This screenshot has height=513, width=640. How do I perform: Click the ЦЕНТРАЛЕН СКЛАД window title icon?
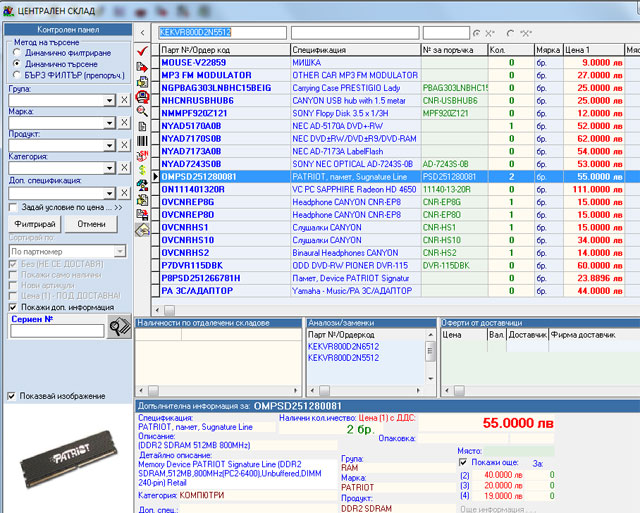[8, 11]
